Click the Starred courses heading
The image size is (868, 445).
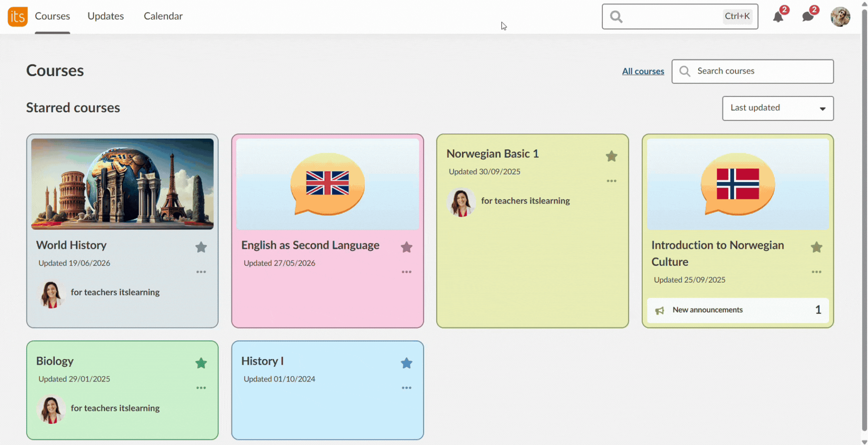(73, 108)
